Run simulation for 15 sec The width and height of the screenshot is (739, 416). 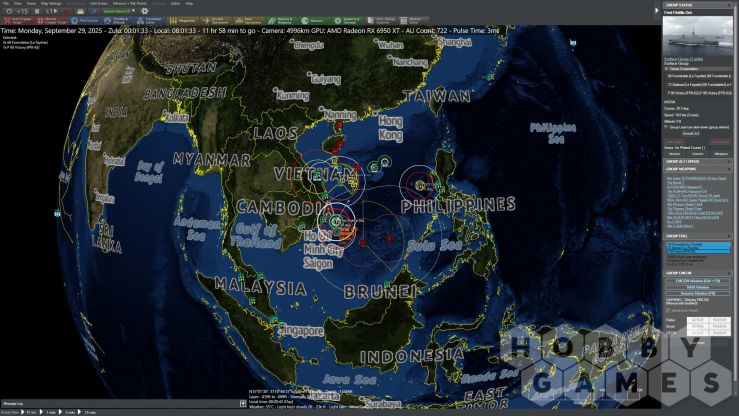click(29, 412)
